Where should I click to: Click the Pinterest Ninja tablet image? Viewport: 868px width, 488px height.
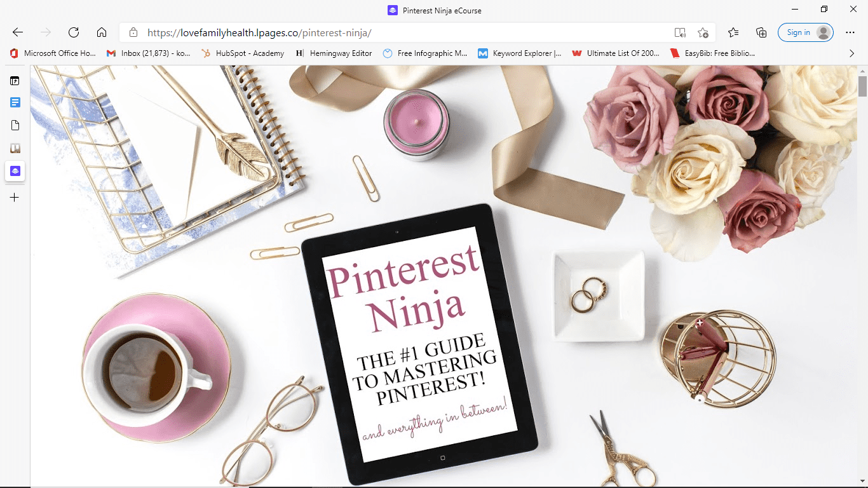click(x=419, y=344)
